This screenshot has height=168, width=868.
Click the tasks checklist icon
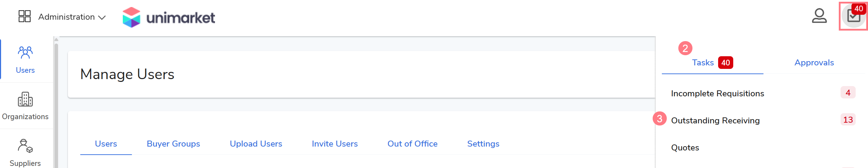pos(854,16)
